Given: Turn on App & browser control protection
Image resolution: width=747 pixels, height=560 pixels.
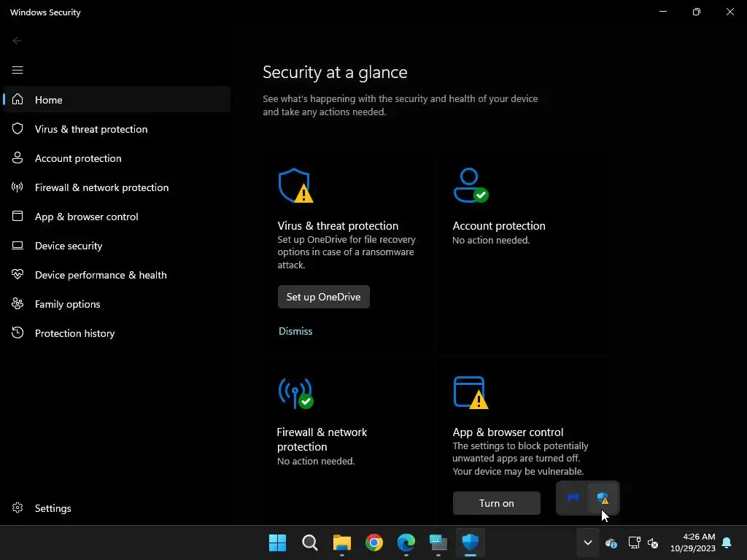Looking at the screenshot, I should click(496, 503).
